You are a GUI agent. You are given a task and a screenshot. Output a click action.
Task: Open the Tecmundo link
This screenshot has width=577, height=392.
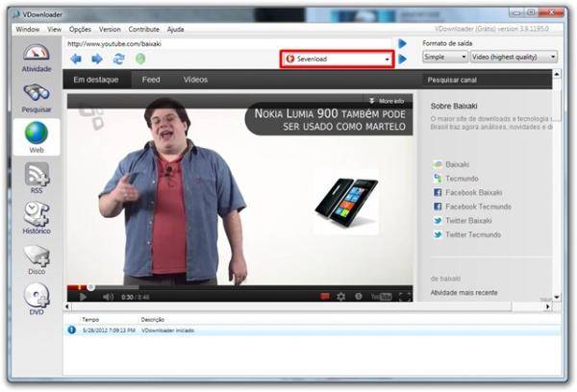tap(462, 179)
